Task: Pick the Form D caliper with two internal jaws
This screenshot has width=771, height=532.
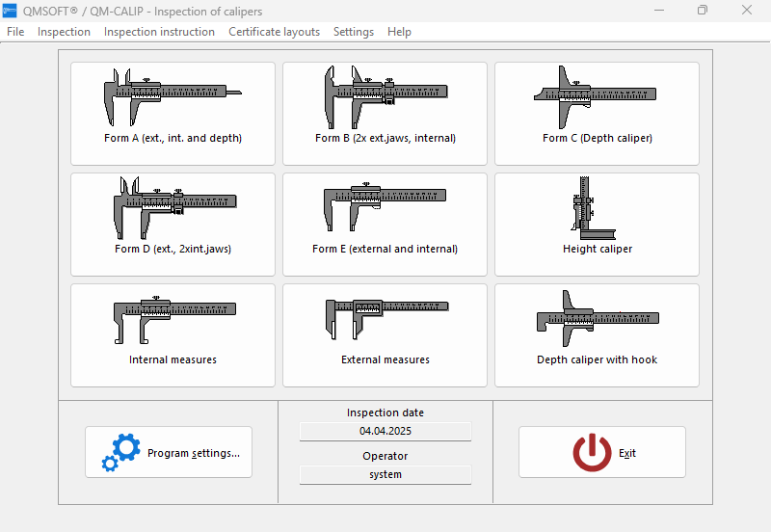Action: click(x=173, y=225)
